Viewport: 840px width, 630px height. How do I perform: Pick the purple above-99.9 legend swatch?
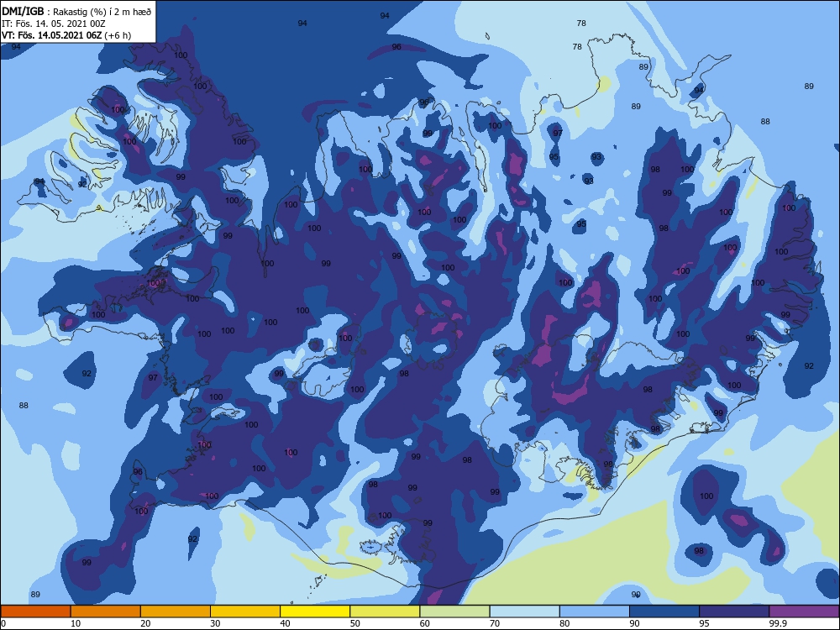coord(804,612)
